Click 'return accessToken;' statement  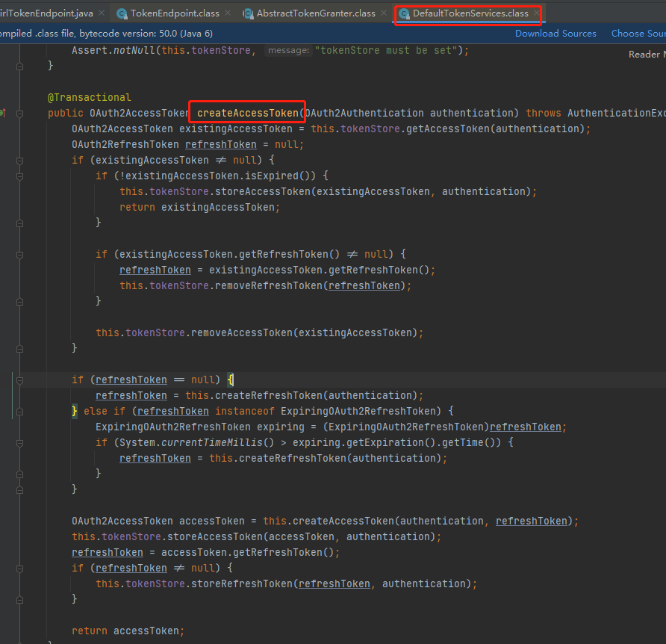tap(128, 631)
